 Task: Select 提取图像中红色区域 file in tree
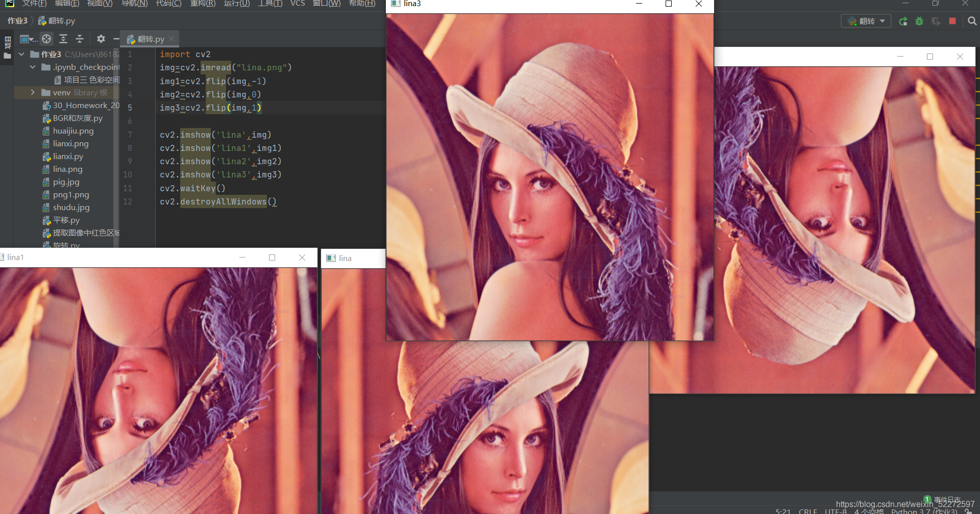(x=81, y=233)
